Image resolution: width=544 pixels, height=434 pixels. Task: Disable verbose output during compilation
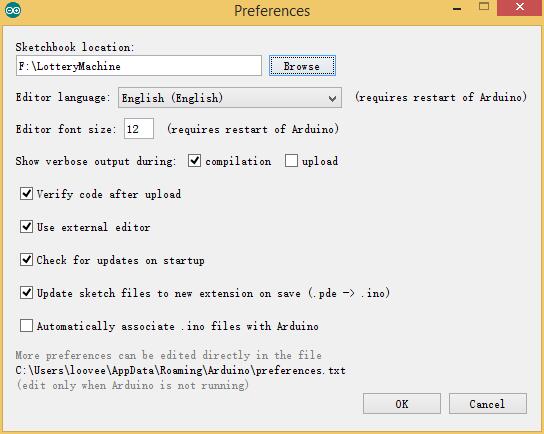coord(194,161)
